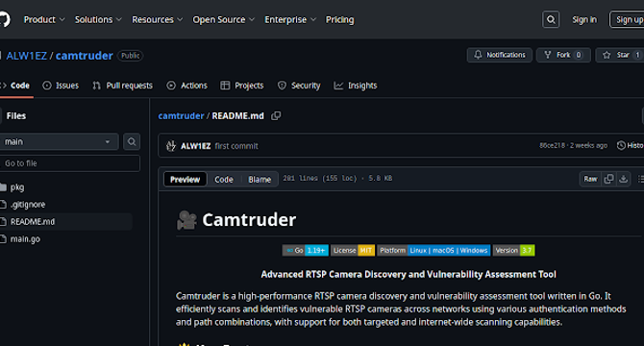
Task: Search files with the magnifier icon
Action: point(132,141)
